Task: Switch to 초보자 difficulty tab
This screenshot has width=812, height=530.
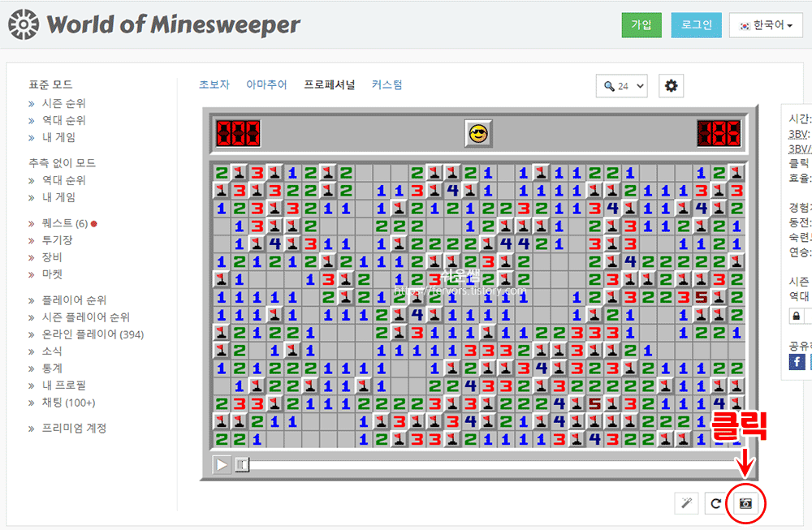Action: pyautogui.click(x=214, y=84)
